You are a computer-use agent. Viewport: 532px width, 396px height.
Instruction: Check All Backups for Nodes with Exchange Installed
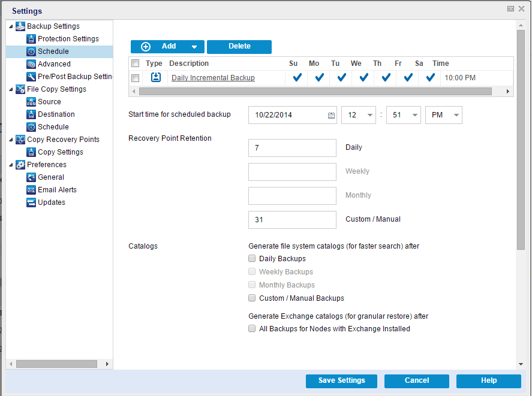pos(252,328)
